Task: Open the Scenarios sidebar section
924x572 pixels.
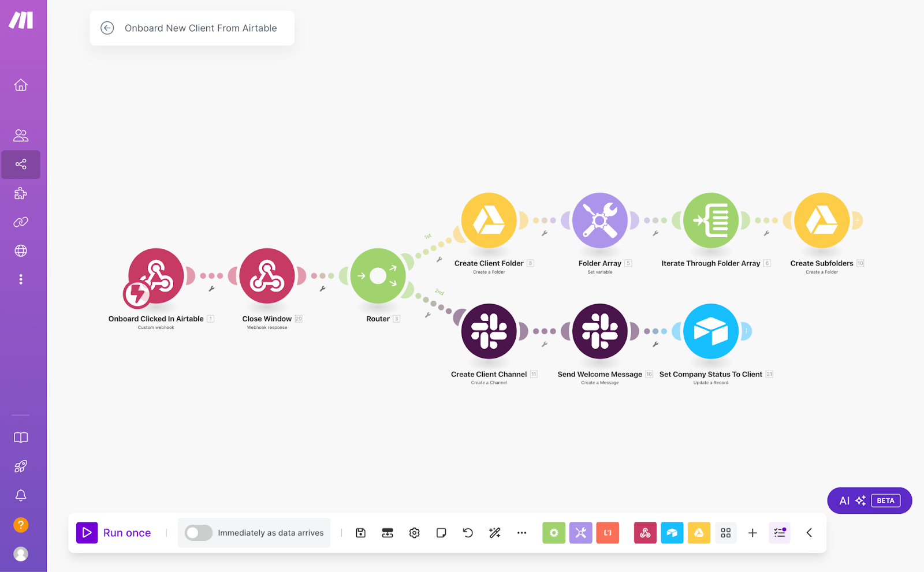Action: [21, 165]
